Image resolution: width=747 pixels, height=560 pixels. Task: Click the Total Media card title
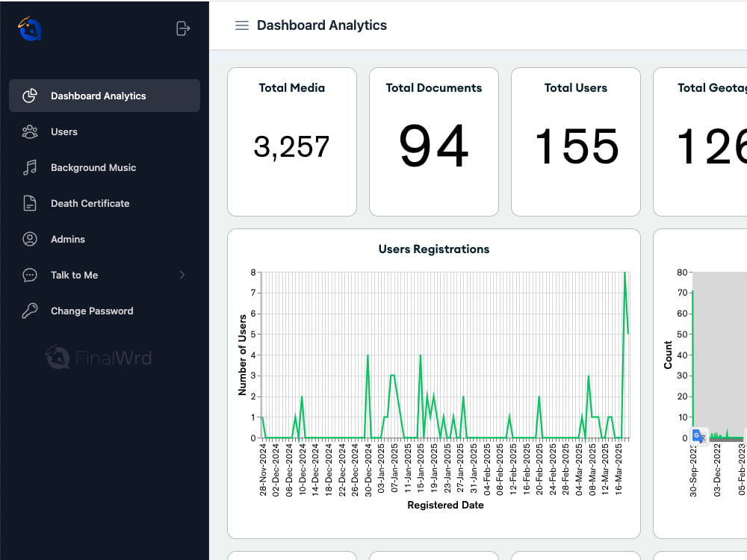tap(291, 87)
